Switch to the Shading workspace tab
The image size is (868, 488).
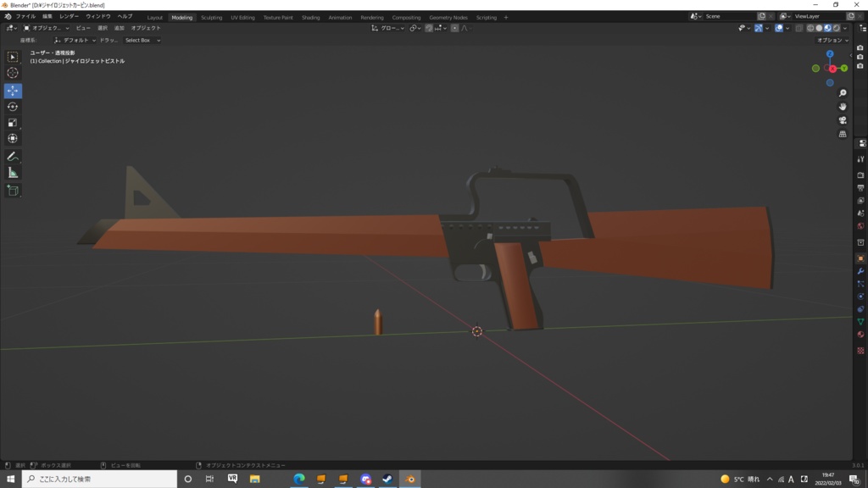click(310, 17)
